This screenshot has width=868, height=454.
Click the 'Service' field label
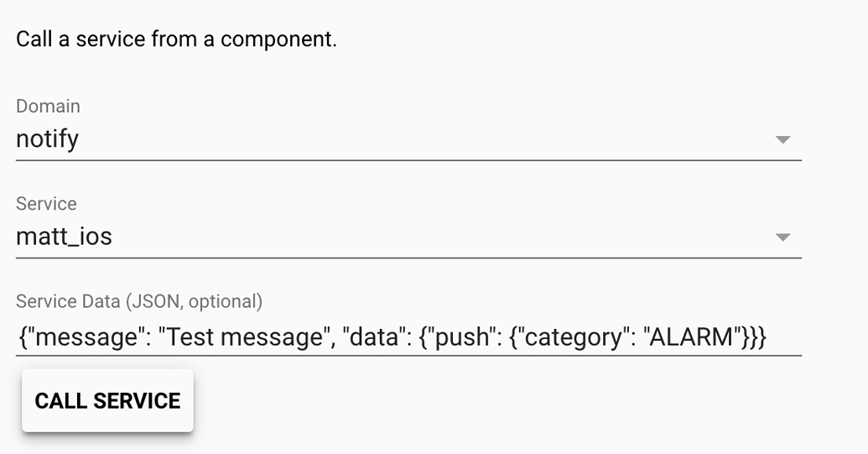pyautogui.click(x=46, y=204)
